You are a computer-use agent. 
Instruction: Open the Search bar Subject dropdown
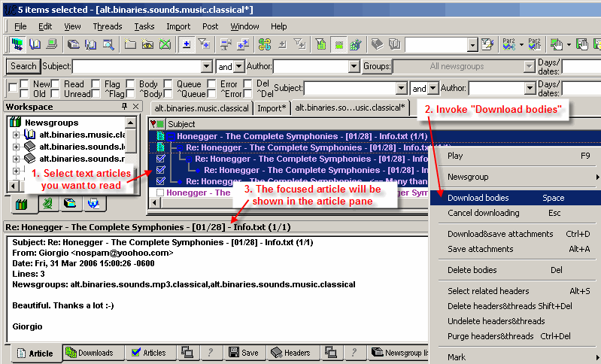pyautogui.click(x=207, y=66)
